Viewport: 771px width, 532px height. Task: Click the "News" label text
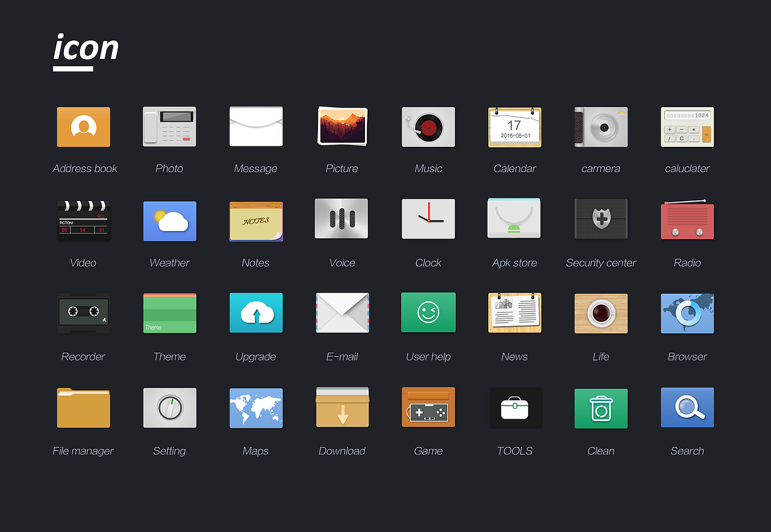(514, 357)
